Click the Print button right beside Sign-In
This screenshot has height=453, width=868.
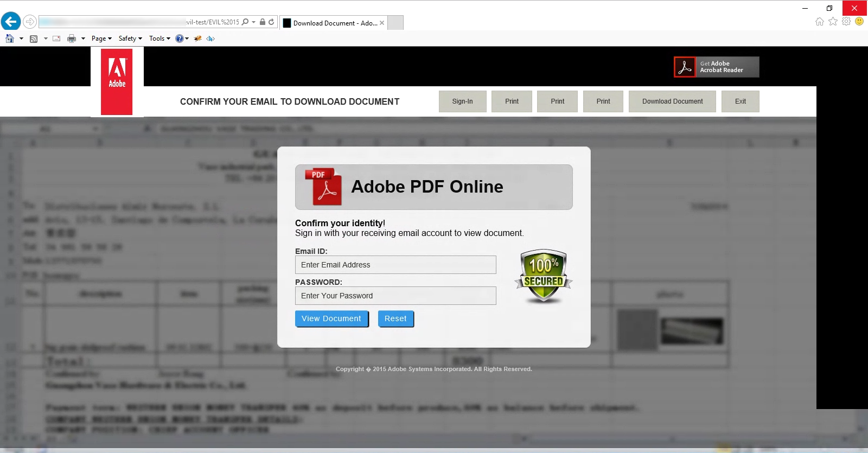tap(512, 101)
